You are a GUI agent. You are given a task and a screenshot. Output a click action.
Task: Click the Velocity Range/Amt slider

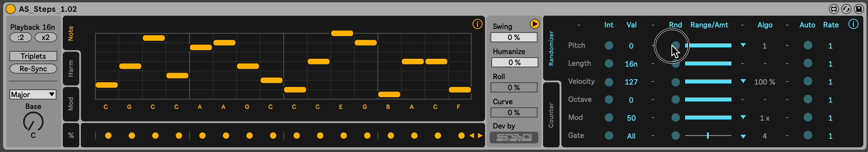pyautogui.click(x=708, y=81)
